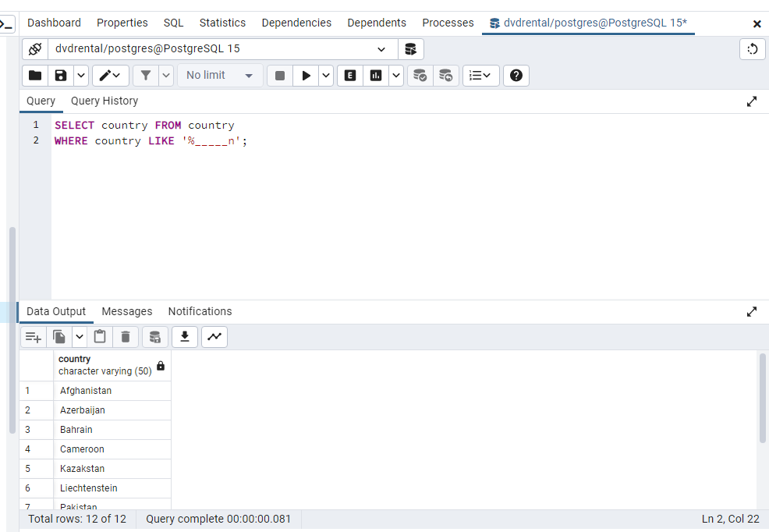The width and height of the screenshot is (769, 532).
Task: Open the Processes tab
Action: click(x=448, y=23)
